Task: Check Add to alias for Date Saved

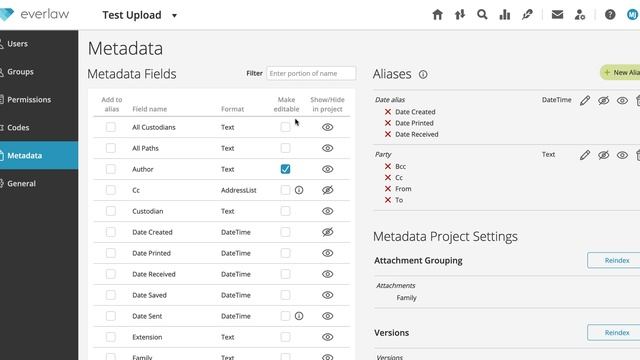Action: point(111,295)
